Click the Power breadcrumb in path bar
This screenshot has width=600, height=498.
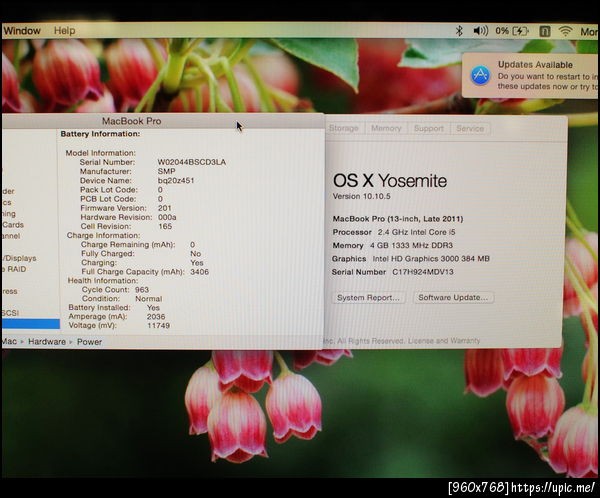pyautogui.click(x=89, y=342)
